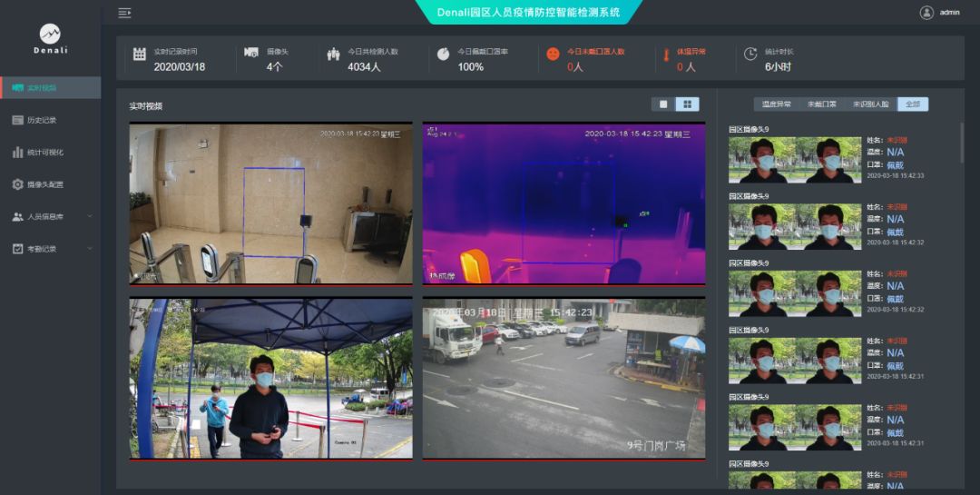Open the 摄像头配置 settings page
This screenshot has width=980, height=495.
(45, 184)
